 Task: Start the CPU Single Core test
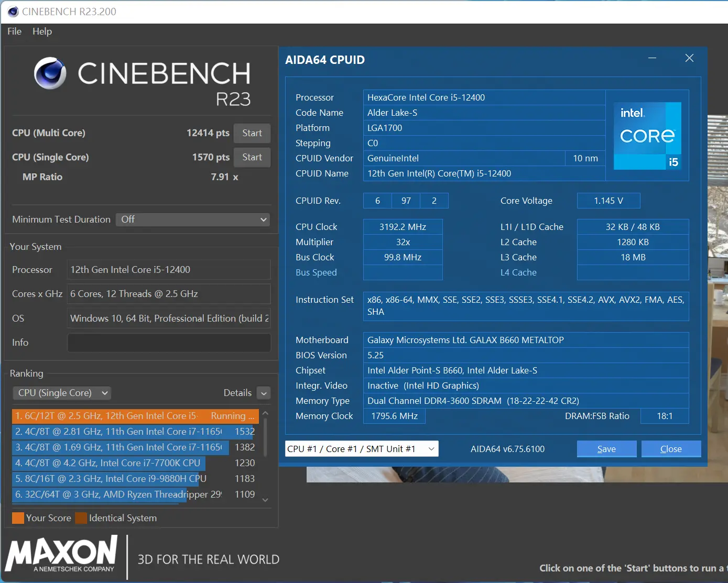click(x=252, y=157)
